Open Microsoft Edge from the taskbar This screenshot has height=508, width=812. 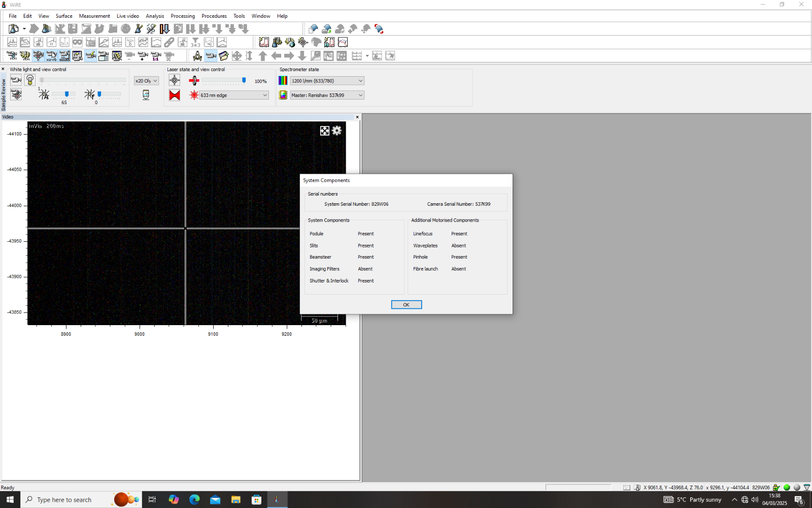coord(194,500)
